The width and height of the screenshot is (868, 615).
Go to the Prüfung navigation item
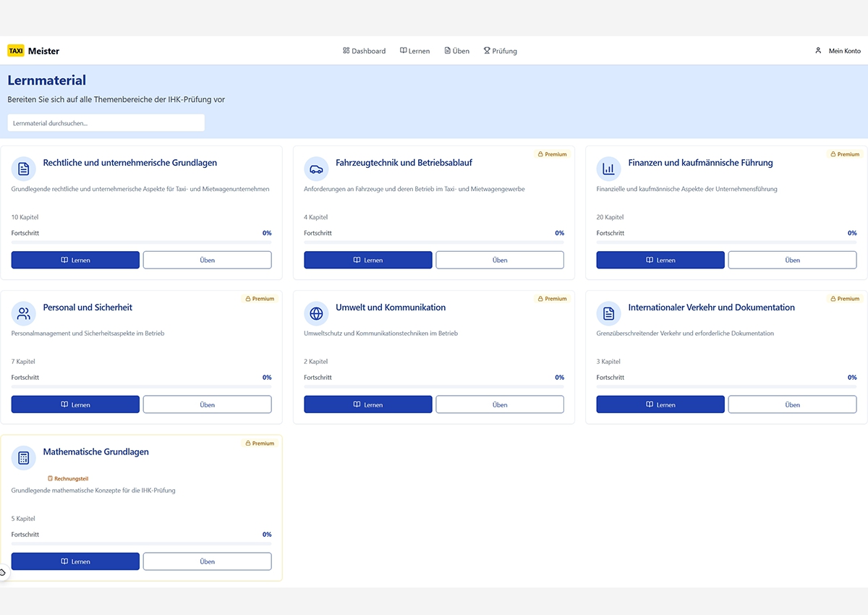501,51
